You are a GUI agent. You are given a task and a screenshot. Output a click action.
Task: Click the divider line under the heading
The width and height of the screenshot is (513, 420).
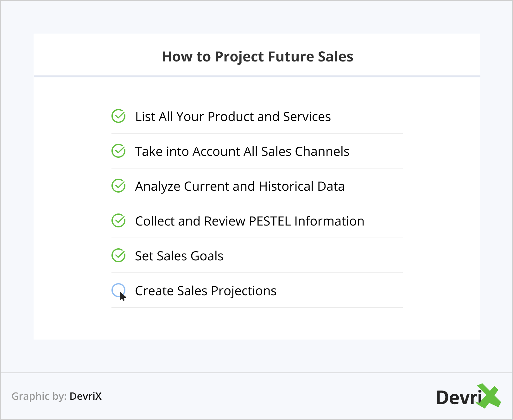point(257,76)
